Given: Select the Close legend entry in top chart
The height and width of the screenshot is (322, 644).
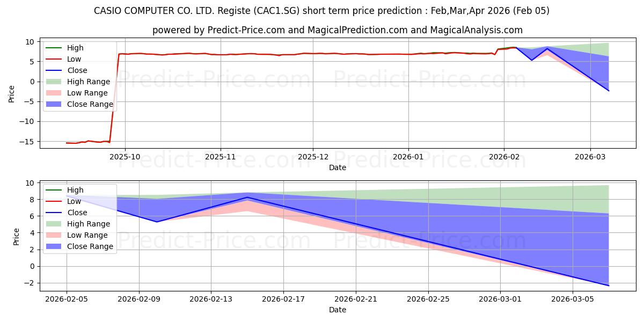Looking at the screenshot, I should click(x=77, y=71).
